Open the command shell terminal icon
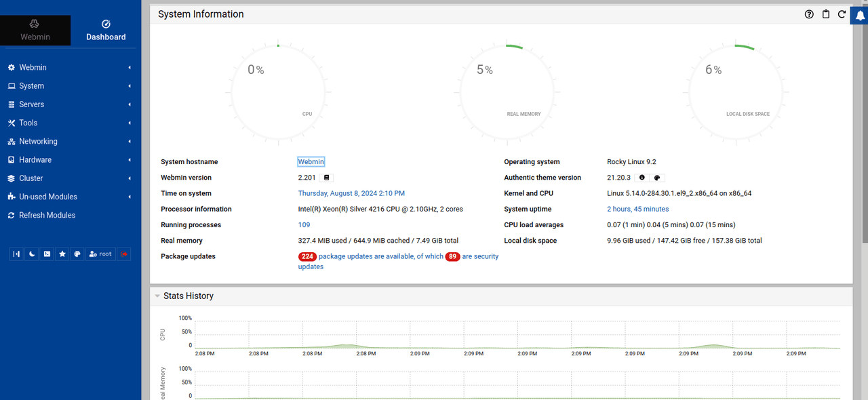Image resolution: width=868 pixels, height=400 pixels. point(47,254)
